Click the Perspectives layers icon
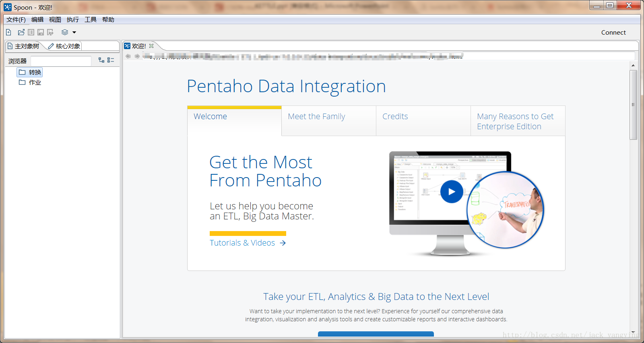Image resolution: width=644 pixels, height=343 pixels. [x=65, y=32]
